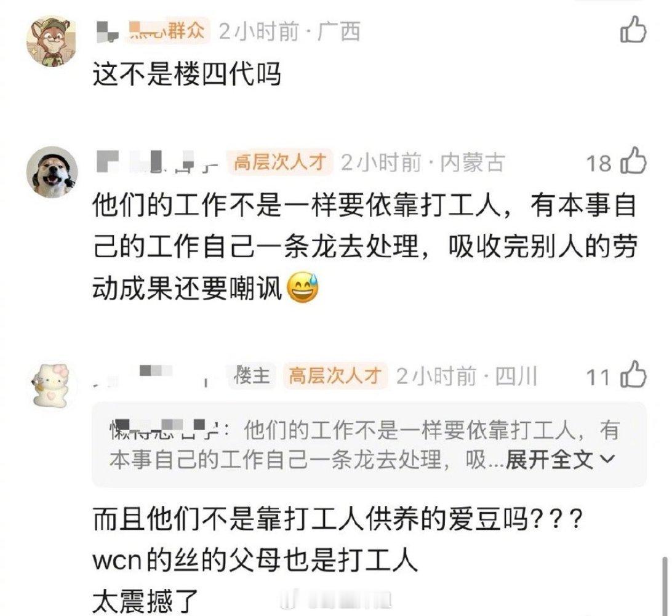Screen dimensions: 672x616
Task: Select comment text 这不是楼四代吗
Action: (x=186, y=74)
